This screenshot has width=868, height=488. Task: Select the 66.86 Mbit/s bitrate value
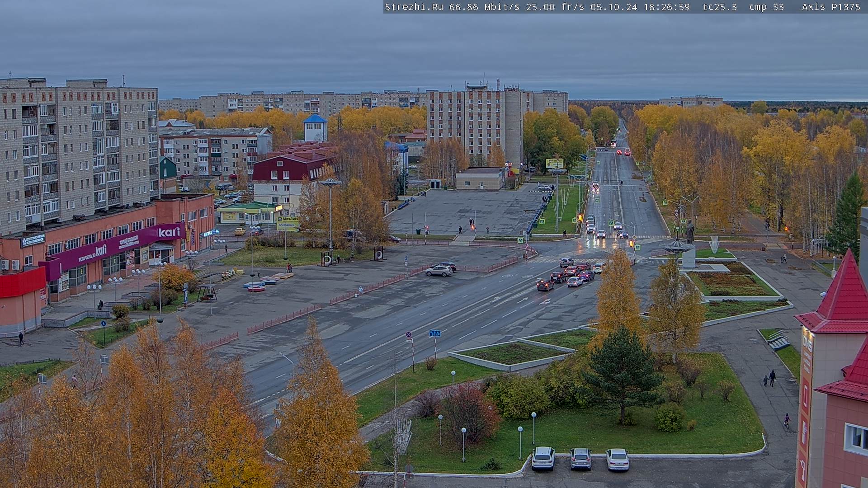tap(486, 7)
